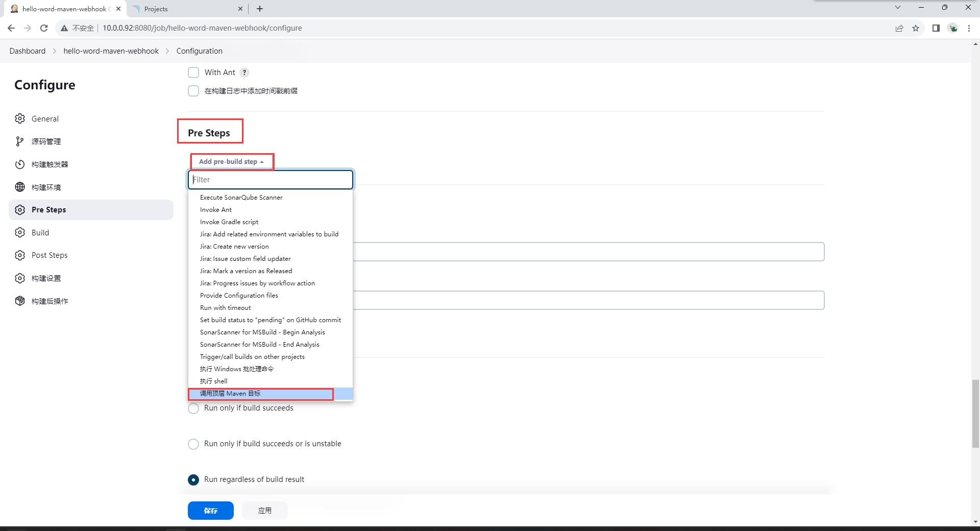Click the scrollbar down arrow
The height and width of the screenshot is (531, 980).
[975, 522]
